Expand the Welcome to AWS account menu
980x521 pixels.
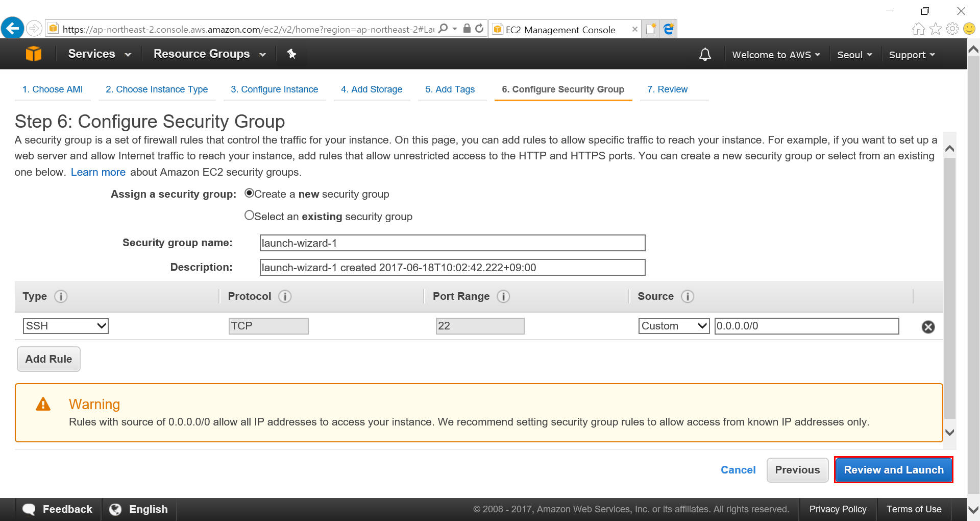click(x=776, y=55)
